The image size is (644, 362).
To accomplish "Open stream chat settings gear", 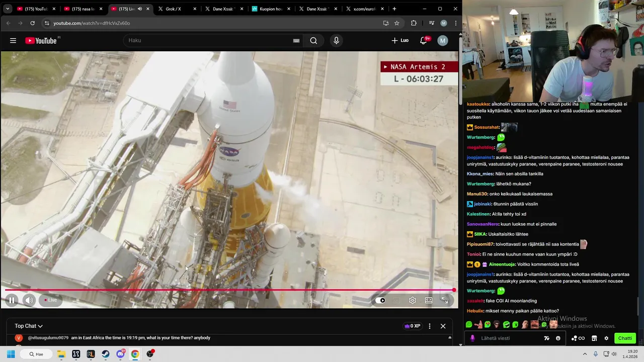I will [x=606, y=338].
